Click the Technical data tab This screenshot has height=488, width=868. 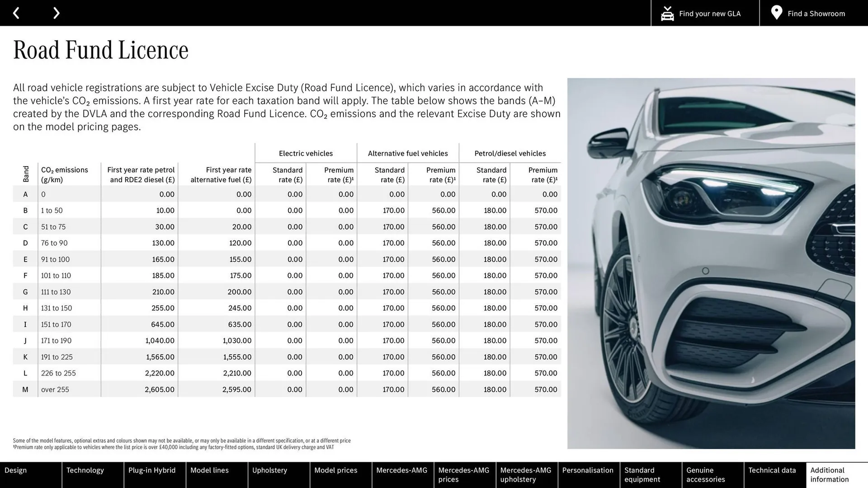pos(773,474)
